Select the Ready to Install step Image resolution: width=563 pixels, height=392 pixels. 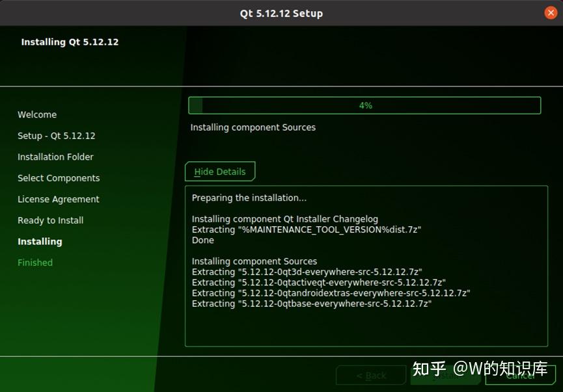51,220
